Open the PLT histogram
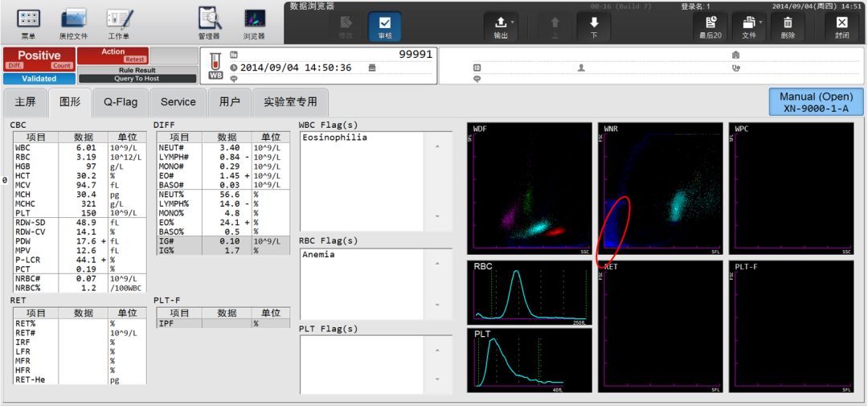The width and height of the screenshot is (868, 406). click(x=530, y=360)
